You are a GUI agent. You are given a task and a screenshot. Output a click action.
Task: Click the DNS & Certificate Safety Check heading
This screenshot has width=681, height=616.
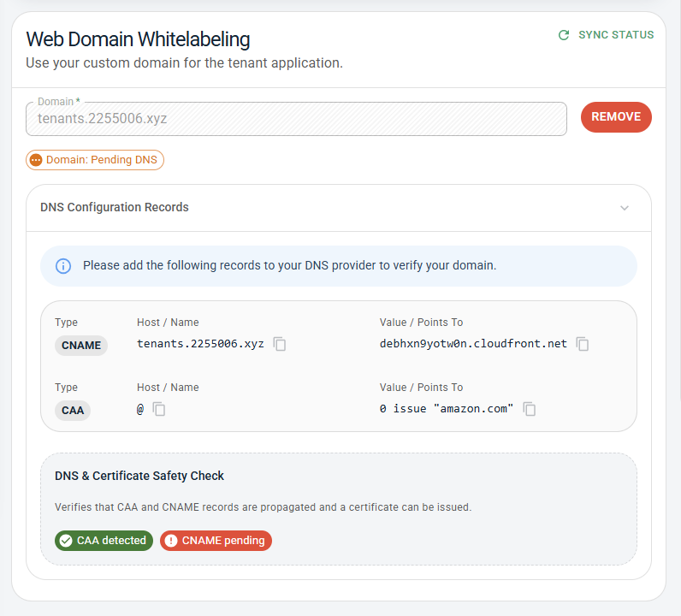coord(139,476)
